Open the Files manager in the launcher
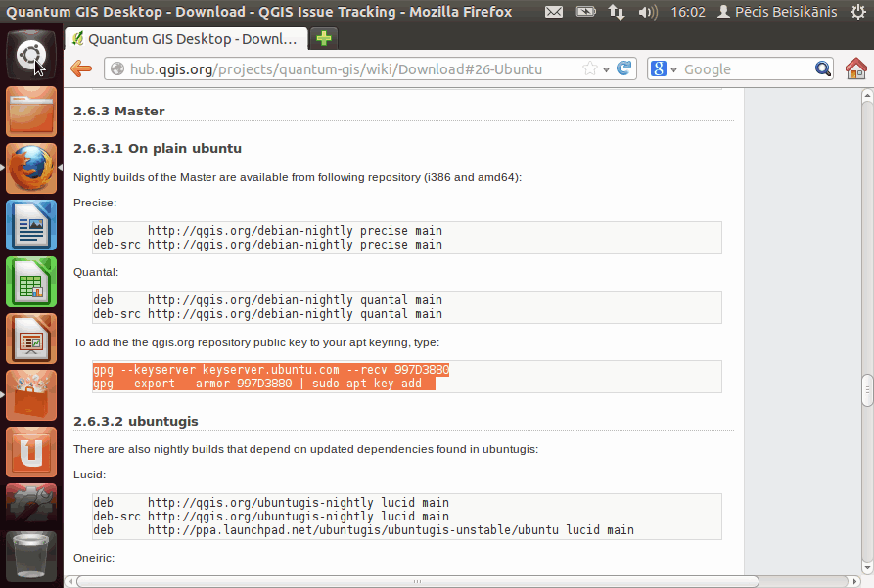Viewport: 874px width, 588px height. [x=31, y=112]
